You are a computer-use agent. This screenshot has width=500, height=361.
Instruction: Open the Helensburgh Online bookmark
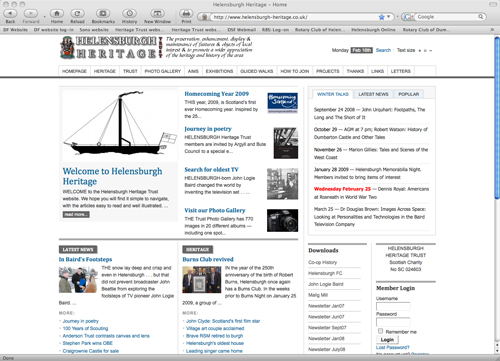point(373,30)
